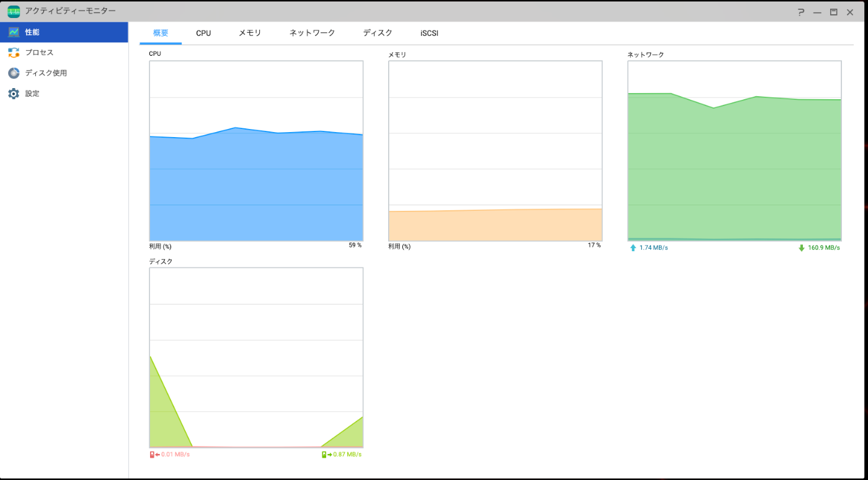Click the network download arrow icon
Image resolution: width=868 pixels, height=480 pixels.
point(802,247)
